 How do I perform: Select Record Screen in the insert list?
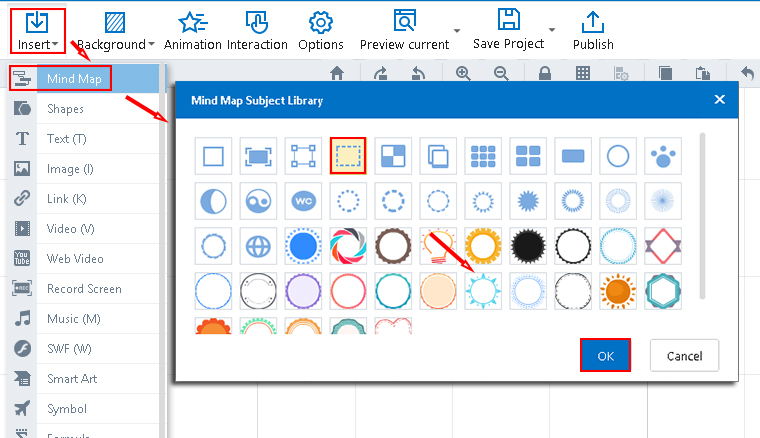tap(84, 289)
